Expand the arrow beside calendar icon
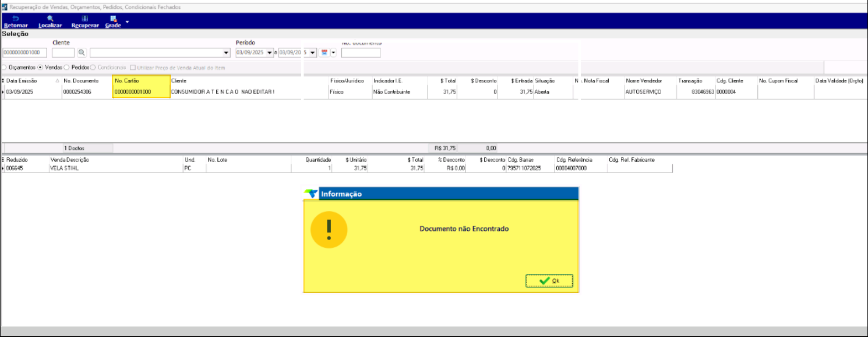The height and width of the screenshot is (338, 868). coord(333,52)
